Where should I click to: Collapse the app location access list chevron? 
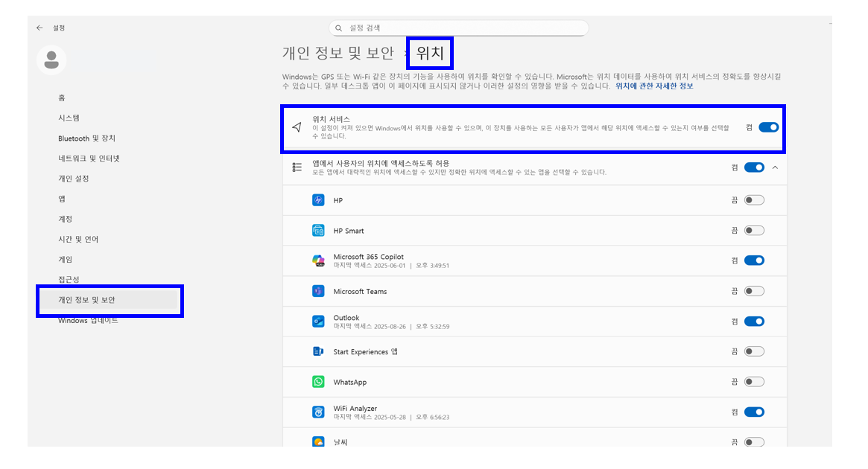click(775, 167)
